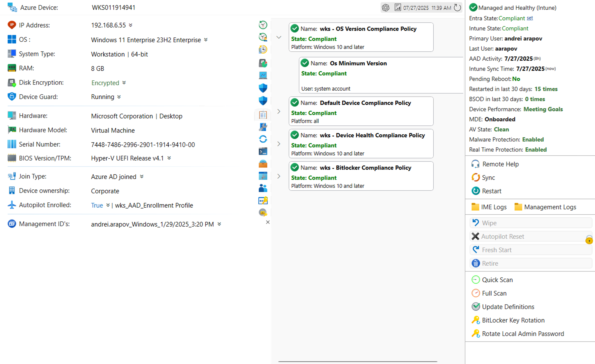
Task: Click the 07/27/2025 11:39 AM timestamp
Action: pos(427,8)
